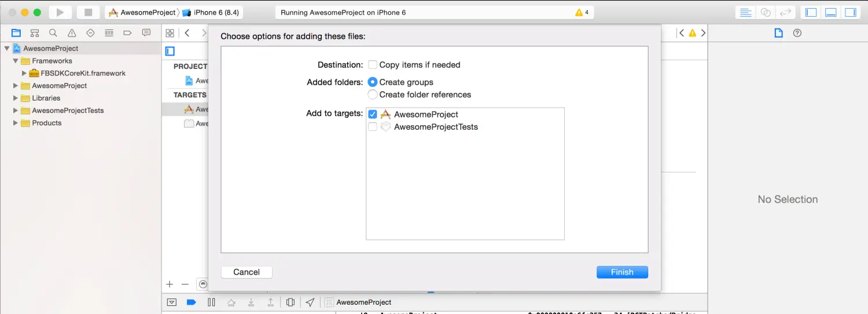Go back with the editor's left arrow
The width and height of the screenshot is (868, 314).
pyautogui.click(x=187, y=33)
